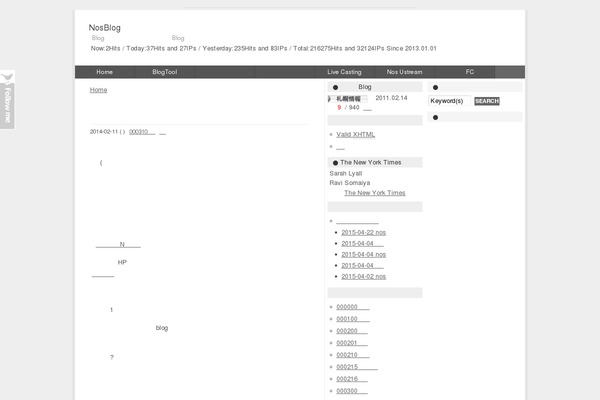Image resolution: width=600 pixels, height=400 pixels.
Task: Click the Home breadcrumb link
Action: pyautogui.click(x=98, y=90)
